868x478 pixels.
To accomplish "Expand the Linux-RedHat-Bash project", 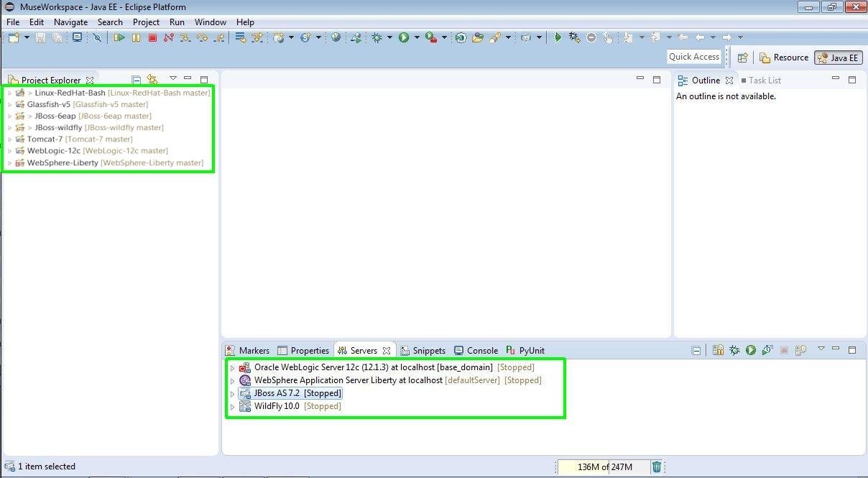I will click(9, 93).
